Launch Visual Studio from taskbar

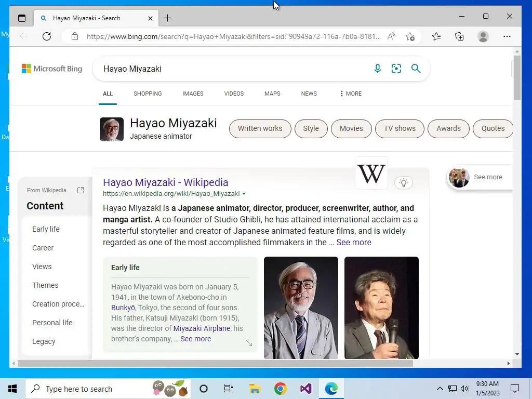tap(305, 389)
